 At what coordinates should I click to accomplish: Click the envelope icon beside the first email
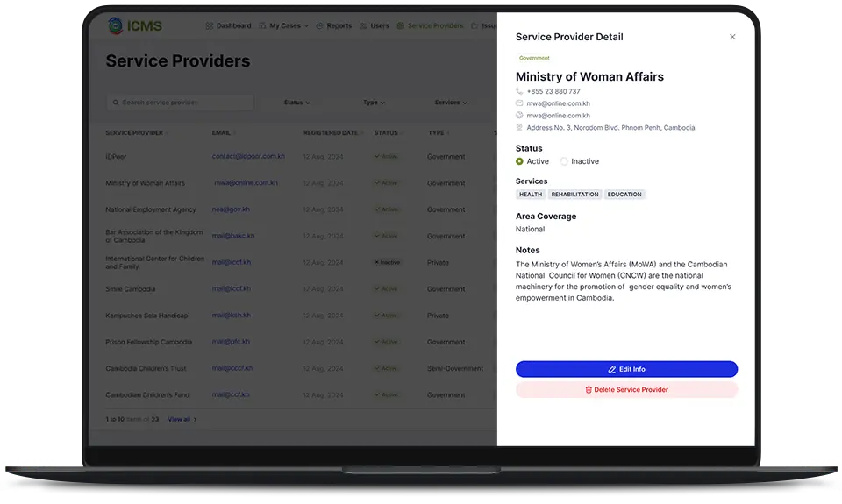pos(519,103)
